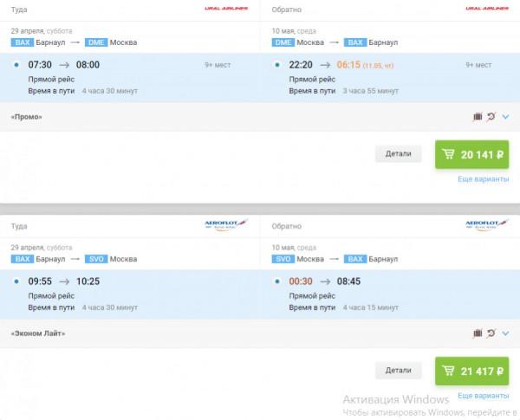Select the 07:30 outbound flight radio button
The image size is (520, 420).
click(x=16, y=65)
